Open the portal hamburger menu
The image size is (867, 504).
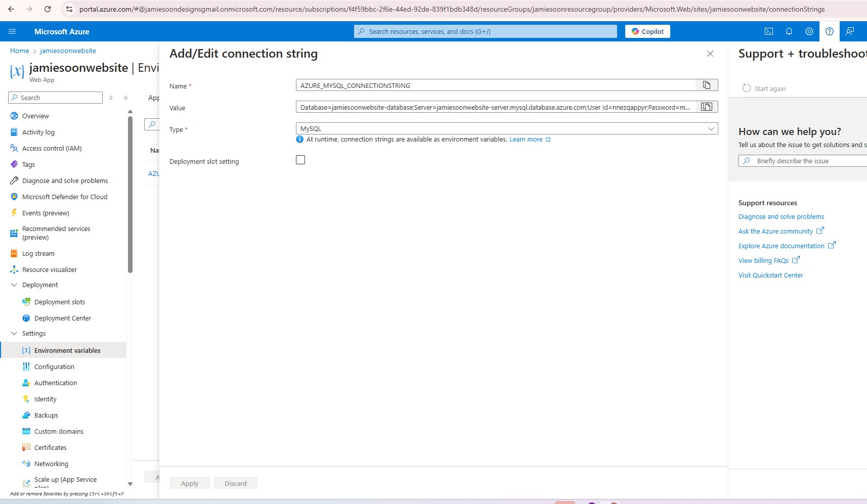click(12, 31)
